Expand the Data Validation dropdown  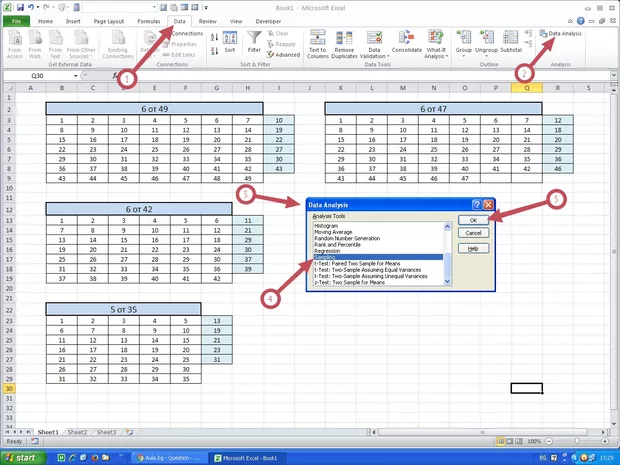click(x=374, y=56)
